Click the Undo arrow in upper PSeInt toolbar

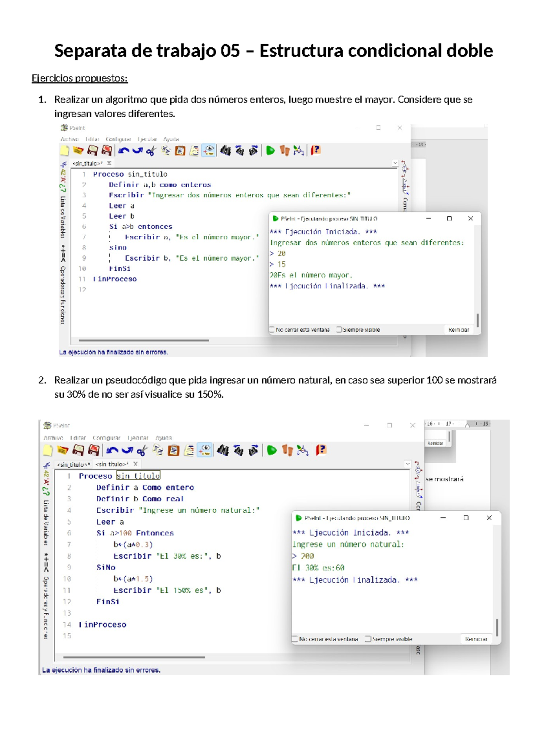pos(123,151)
